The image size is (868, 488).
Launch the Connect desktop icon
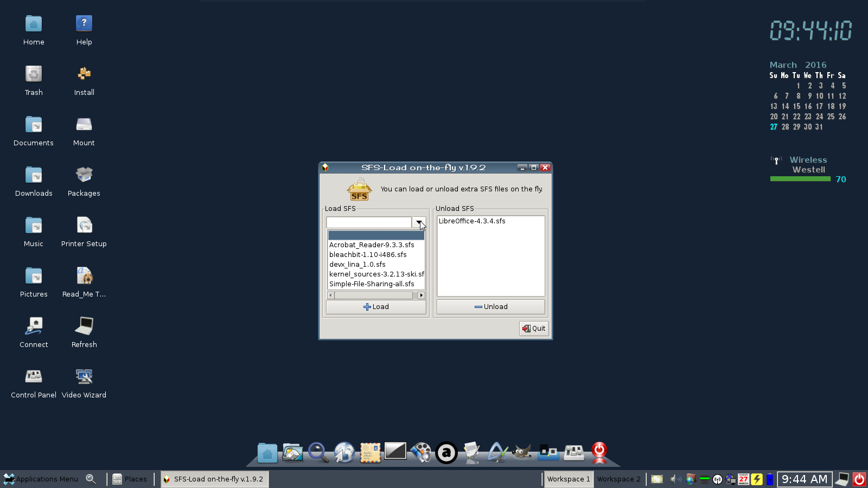coord(34,333)
